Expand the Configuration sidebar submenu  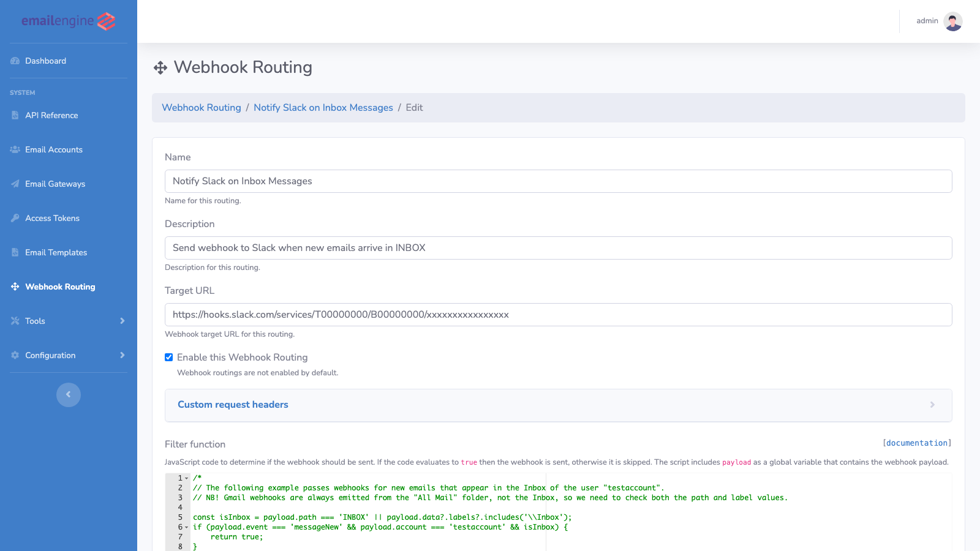[122, 355]
